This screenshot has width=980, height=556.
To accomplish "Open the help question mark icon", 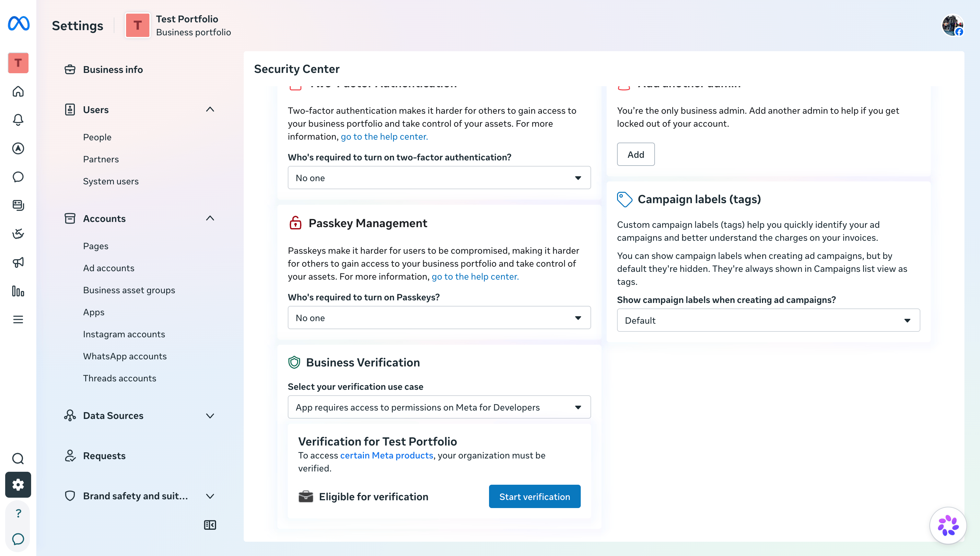I will 18,513.
